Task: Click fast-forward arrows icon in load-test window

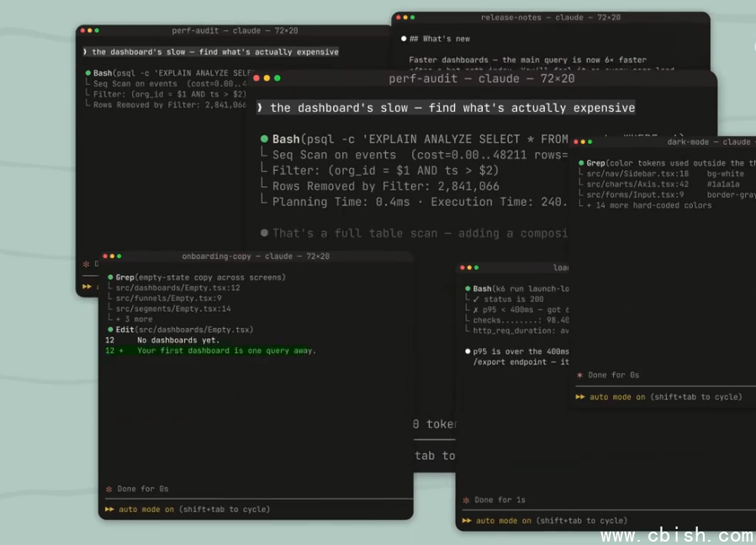Action: pyautogui.click(x=467, y=521)
